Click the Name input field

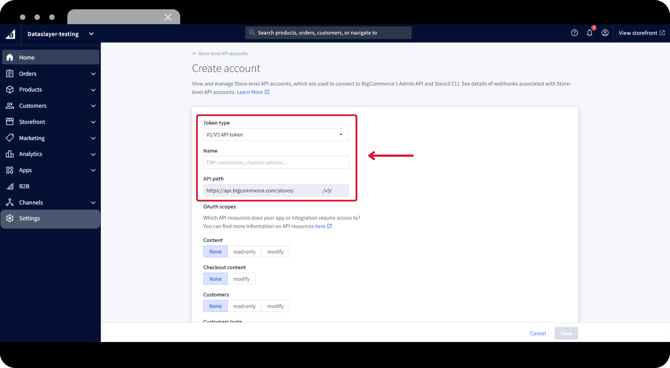(276, 162)
